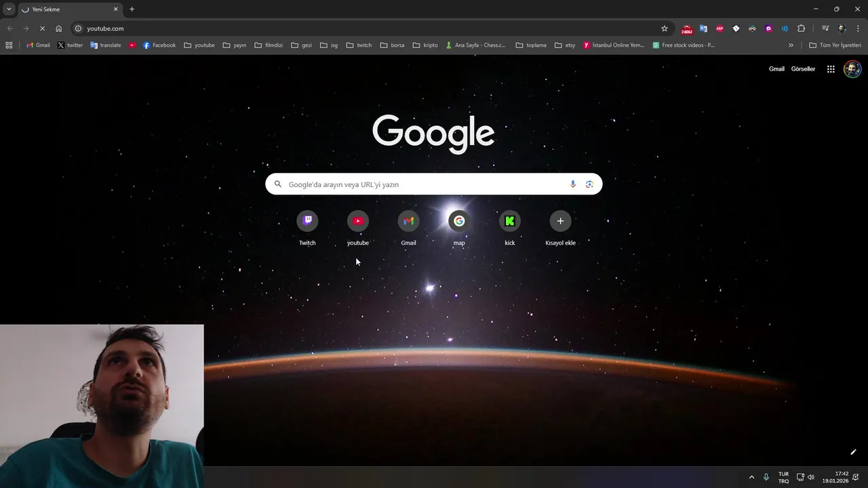Open the Free stock videos bookmark
Image resolution: width=868 pixels, height=488 pixels.
684,45
